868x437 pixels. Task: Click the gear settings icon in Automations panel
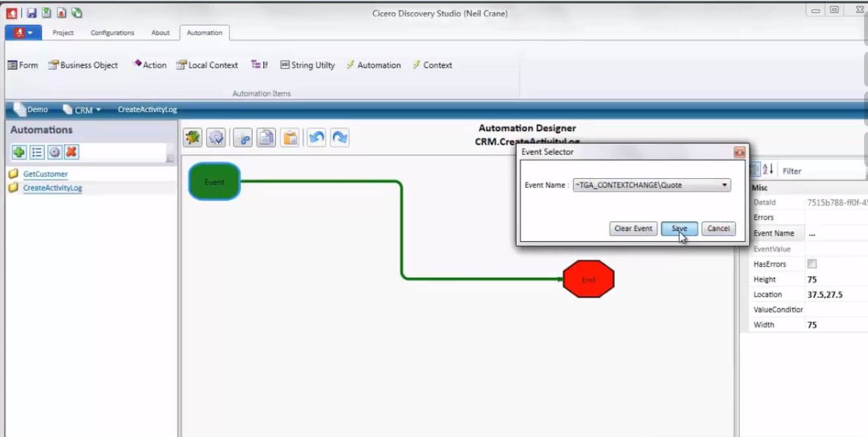point(54,152)
